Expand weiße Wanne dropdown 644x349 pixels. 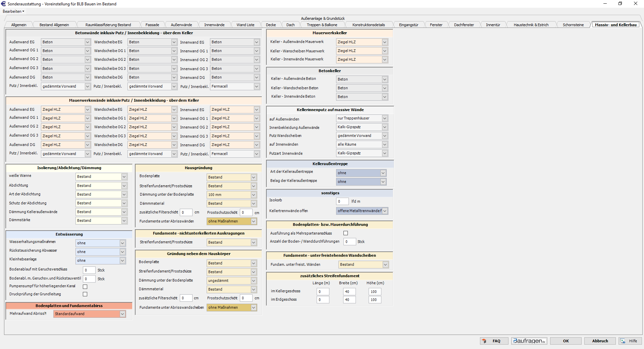point(124,177)
